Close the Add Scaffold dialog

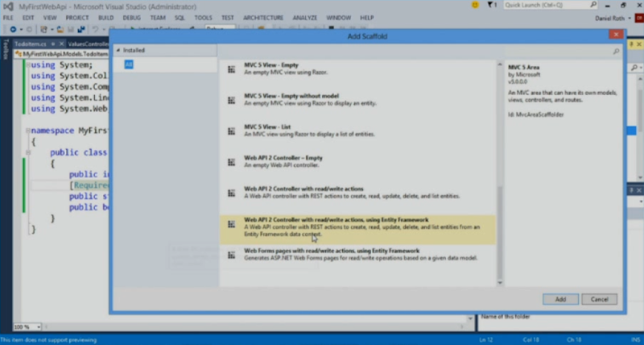[616, 35]
